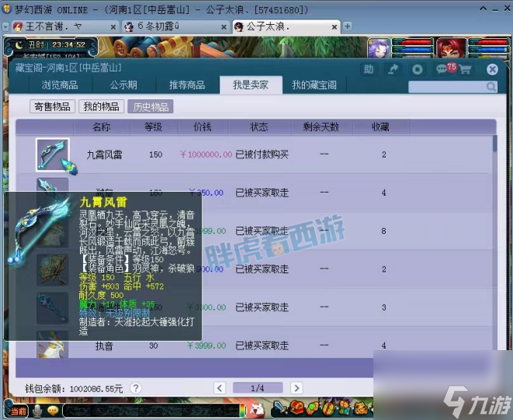Click the ￥3999.00 price of 执音
Viewport: 513px width, 420px height.
pyautogui.click(x=206, y=345)
